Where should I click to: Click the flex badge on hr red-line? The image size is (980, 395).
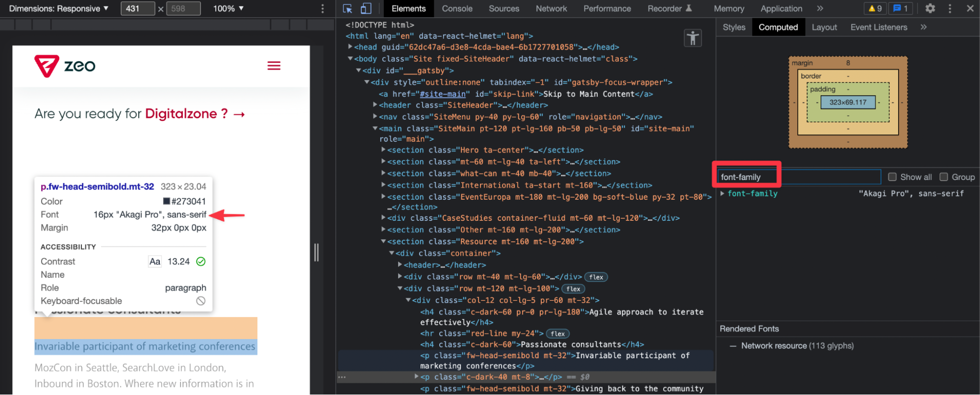[557, 334]
